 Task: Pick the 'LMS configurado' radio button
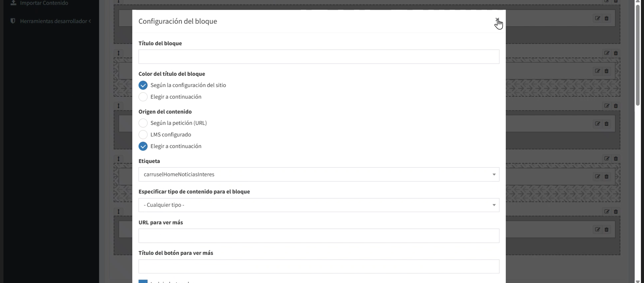pyautogui.click(x=143, y=135)
